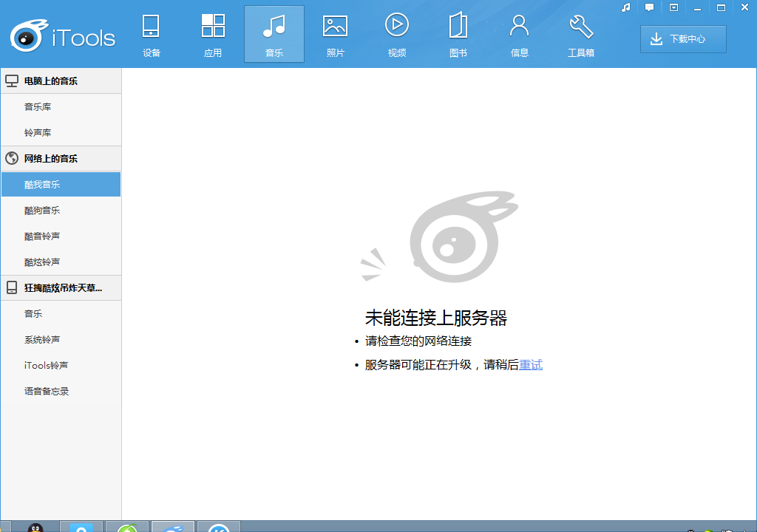757x532 pixels.
Task: Close the iTools window
Action: click(x=744, y=7)
